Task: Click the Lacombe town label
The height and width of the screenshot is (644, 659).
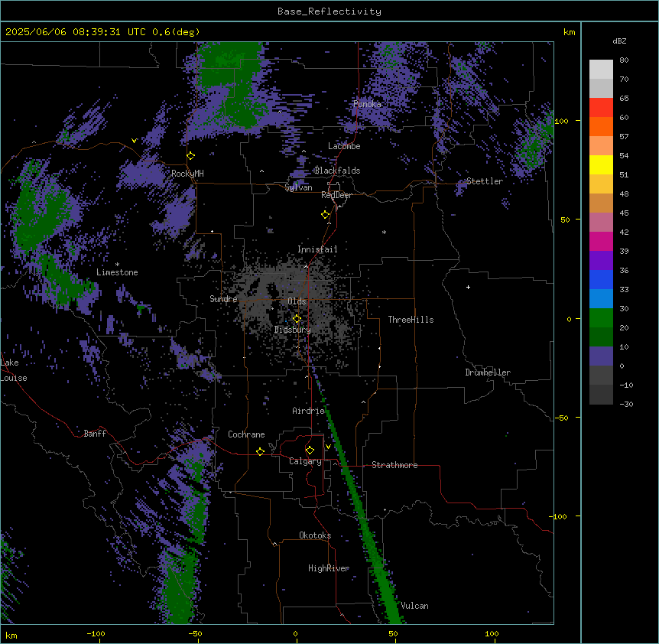Action: coord(344,146)
